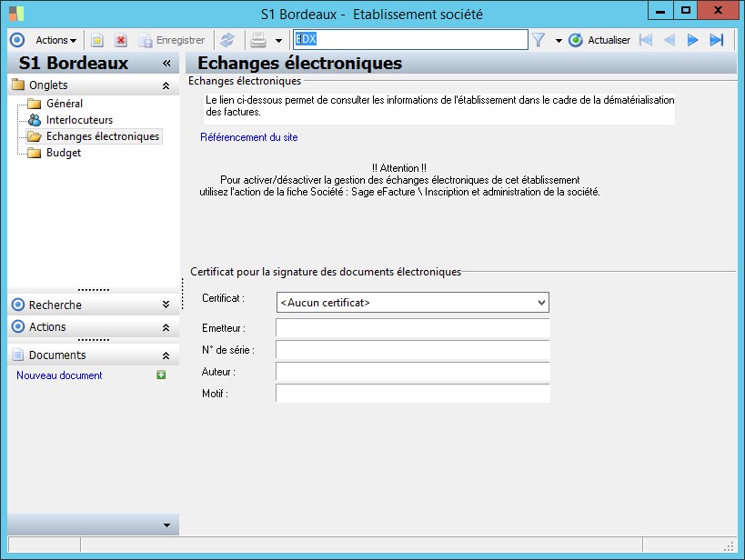Click the '!! Attention !!' warning text
Viewport: 745px width, 560px height.
tap(399, 168)
